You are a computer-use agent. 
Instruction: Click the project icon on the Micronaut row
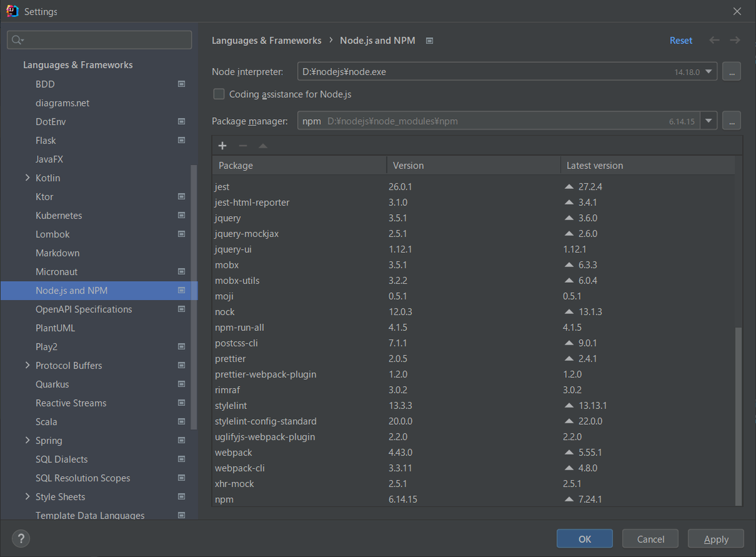(x=181, y=272)
